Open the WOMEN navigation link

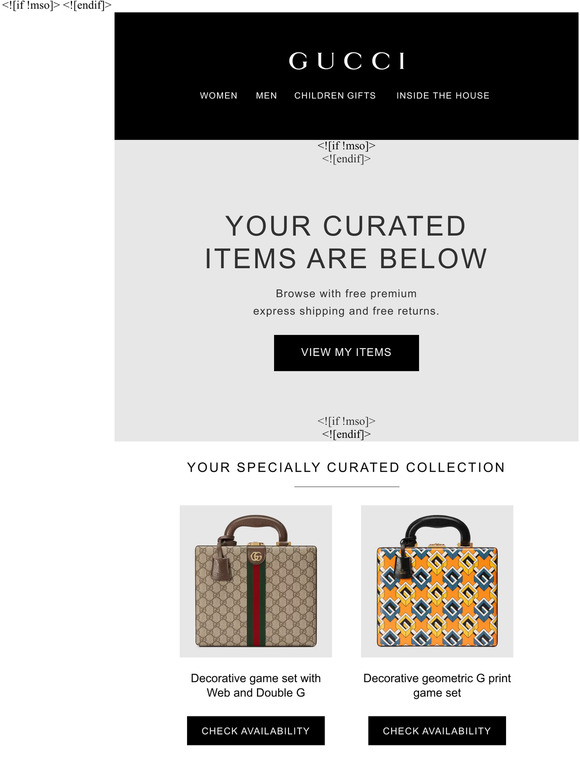219,96
